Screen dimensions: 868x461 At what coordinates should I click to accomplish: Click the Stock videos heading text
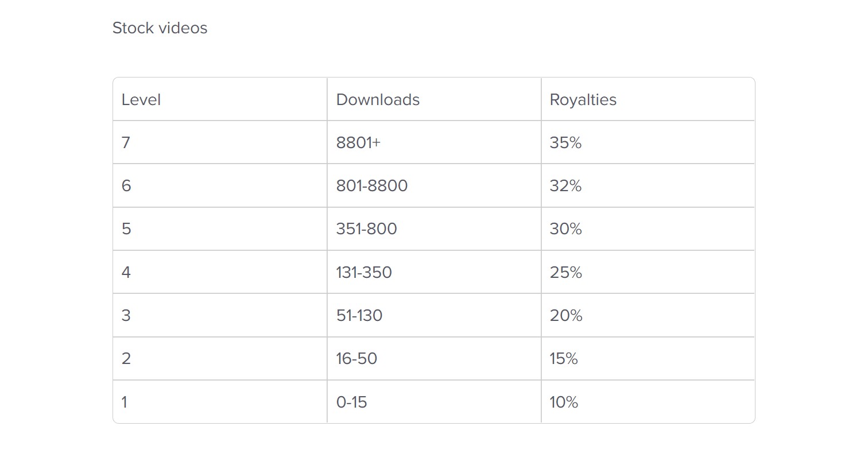tap(160, 28)
